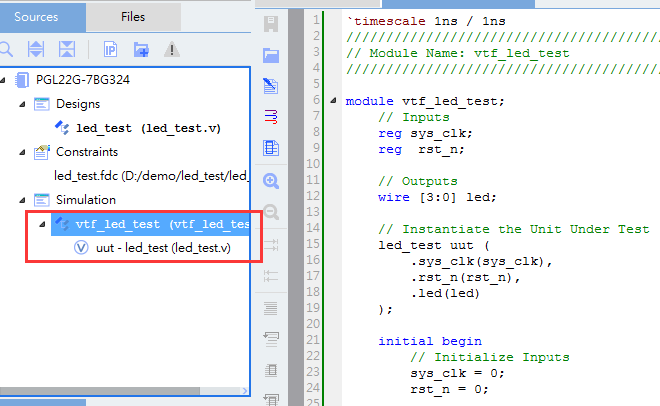Viewport: 660px width, 406px height.
Task: Select the led_test.fdc constraint file
Action: pyautogui.click(x=151, y=176)
